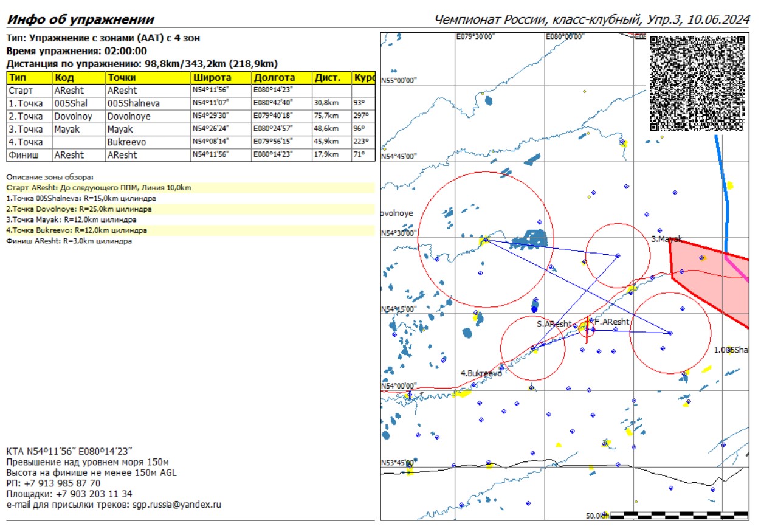
Task: Click the F.AResht finish label on map
Action: pyautogui.click(x=611, y=321)
